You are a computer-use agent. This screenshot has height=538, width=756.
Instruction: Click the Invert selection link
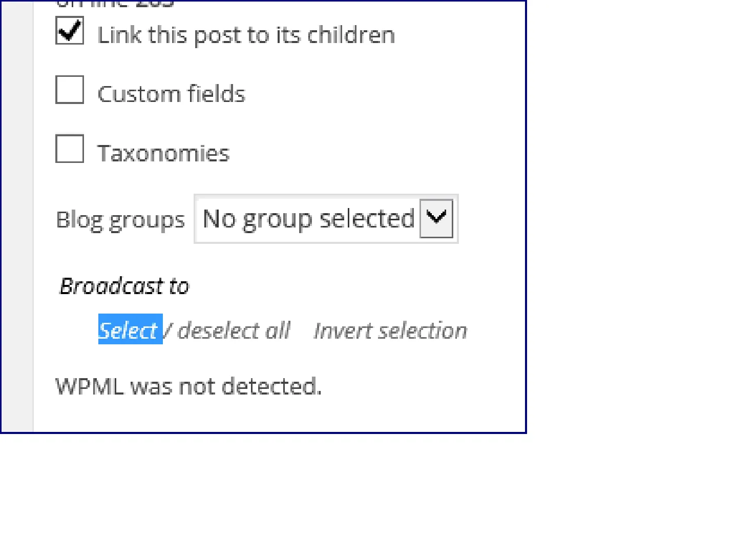391,330
